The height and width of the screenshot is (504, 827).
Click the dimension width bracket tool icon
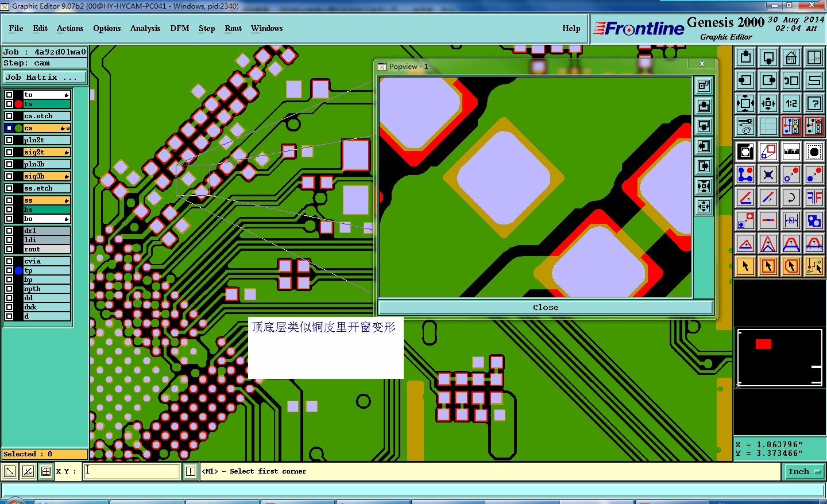click(791, 220)
